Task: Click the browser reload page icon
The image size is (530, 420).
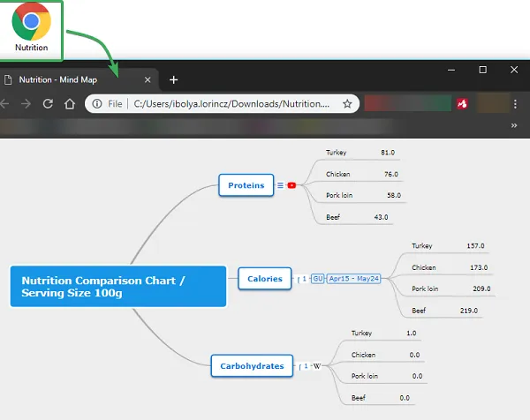Action: pyautogui.click(x=46, y=104)
